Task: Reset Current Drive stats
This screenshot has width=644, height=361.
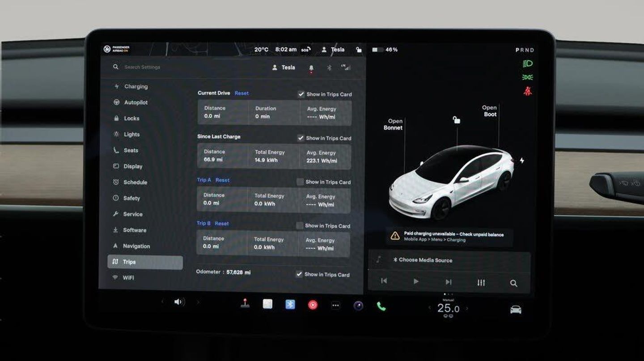Action: [x=241, y=93]
